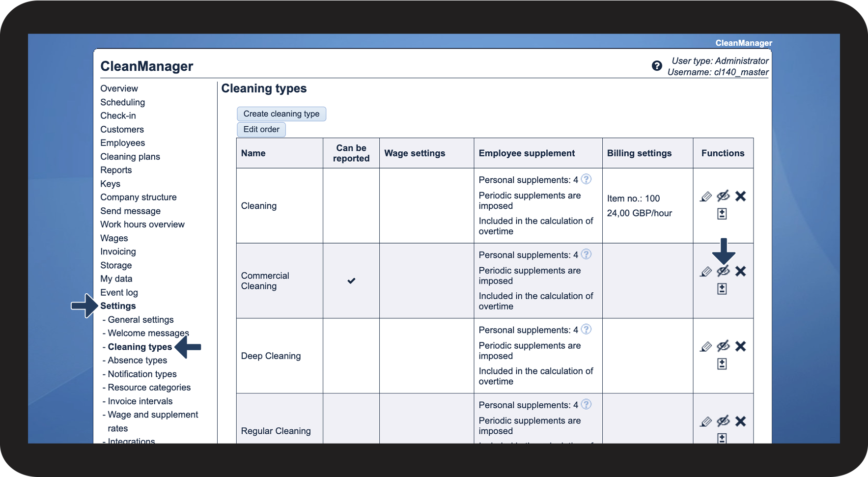Click the Create cleaning type button
This screenshot has height=477, width=868.
pyautogui.click(x=281, y=114)
